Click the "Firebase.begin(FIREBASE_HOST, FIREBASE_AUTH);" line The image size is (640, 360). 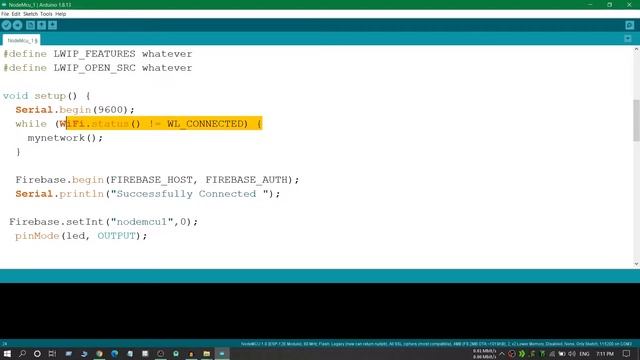point(157,180)
